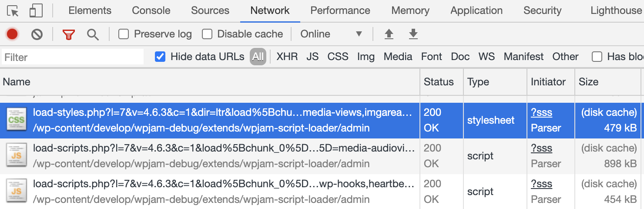Viewport: 644px width, 209px height.
Task: Enable the Disable cache checkbox
Action: (207, 34)
